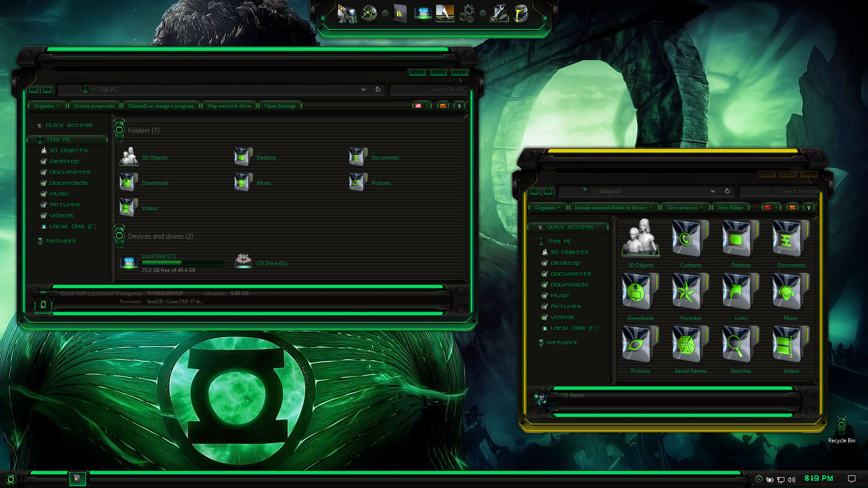
Task: Launch the gears settings icon in top dock
Action: 467,14
